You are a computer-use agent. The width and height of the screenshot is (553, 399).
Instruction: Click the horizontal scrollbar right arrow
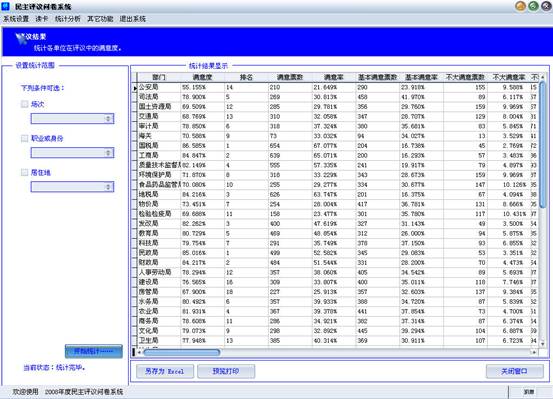coord(534,352)
